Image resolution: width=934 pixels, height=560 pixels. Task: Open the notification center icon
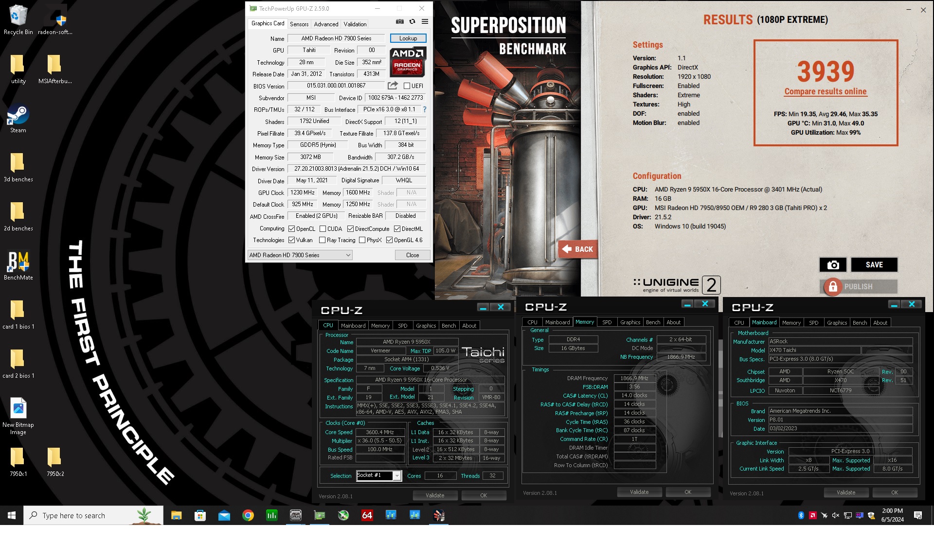tap(918, 515)
